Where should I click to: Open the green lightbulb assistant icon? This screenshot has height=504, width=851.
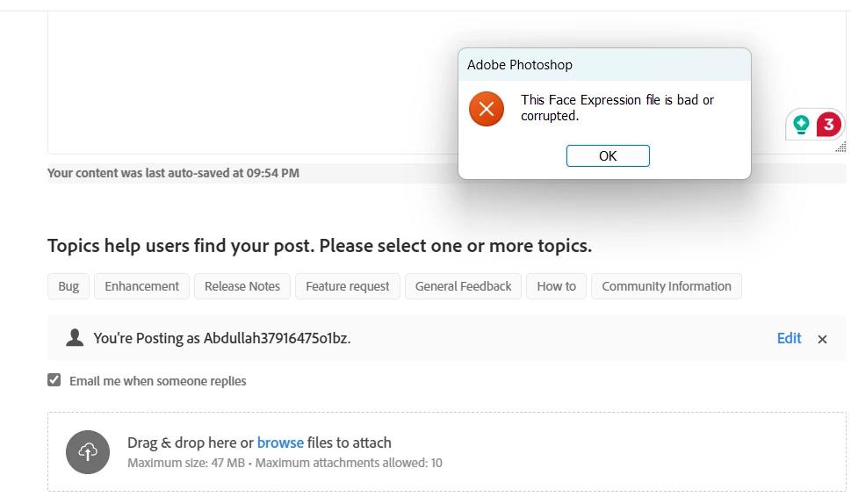click(x=801, y=125)
